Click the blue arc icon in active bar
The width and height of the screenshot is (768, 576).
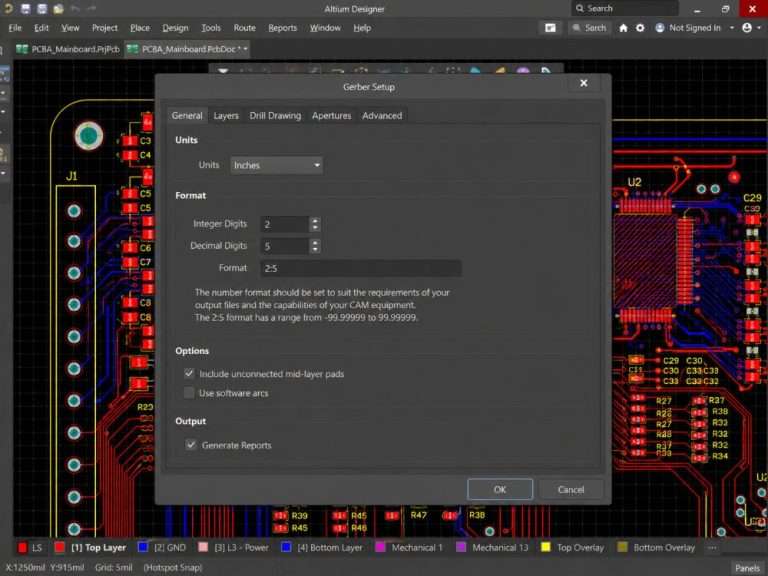click(x=475, y=71)
